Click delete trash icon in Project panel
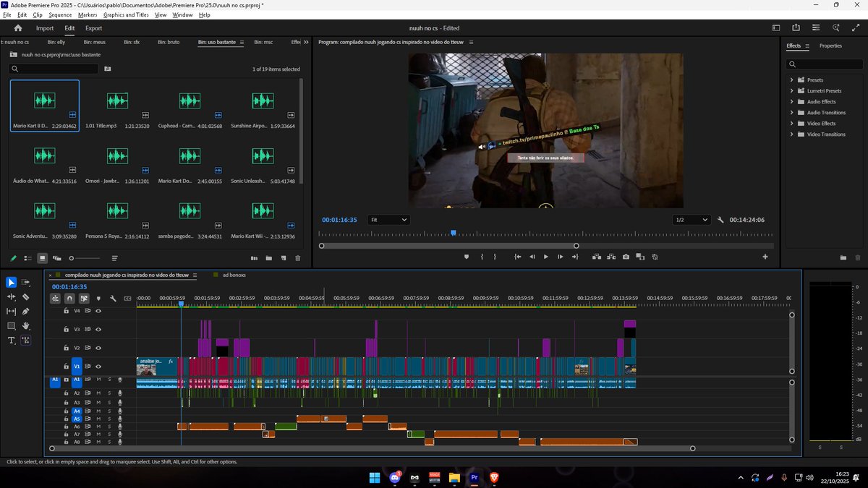The height and width of the screenshot is (488, 868). pyautogui.click(x=298, y=258)
